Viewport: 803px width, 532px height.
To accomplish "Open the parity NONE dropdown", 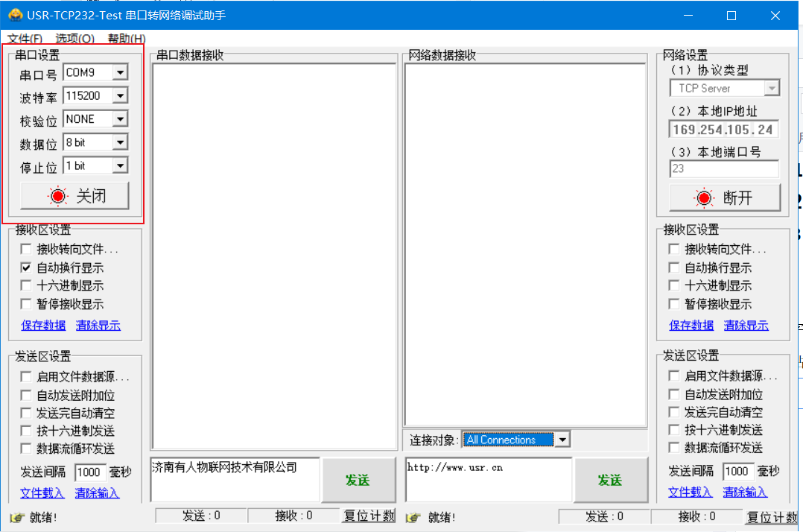I will pyautogui.click(x=120, y=119).
